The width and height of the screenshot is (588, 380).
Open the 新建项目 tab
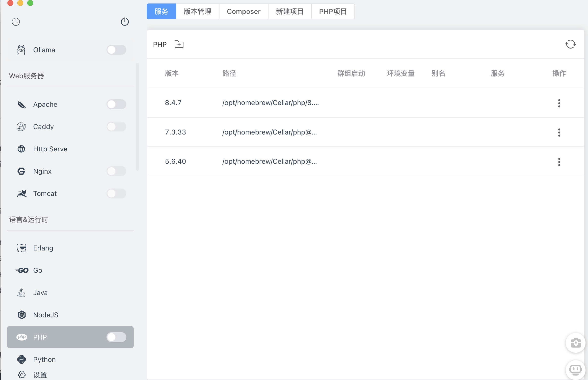click(x=290, y=11)
